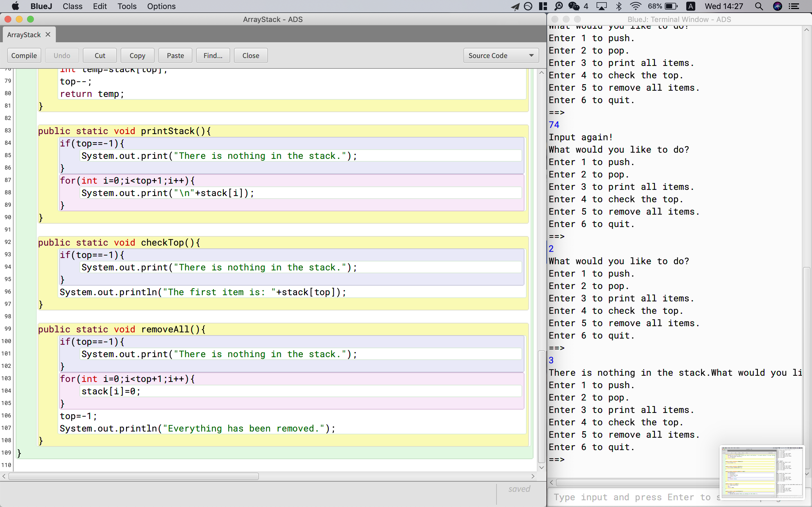The image size is (812, 507).
Task: Open the Siri icon in menu bar
Action: (777, 6)
